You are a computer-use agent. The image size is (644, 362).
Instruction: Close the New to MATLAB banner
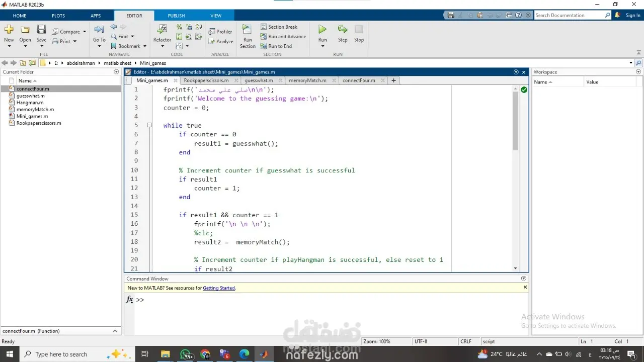click(525, 288)
